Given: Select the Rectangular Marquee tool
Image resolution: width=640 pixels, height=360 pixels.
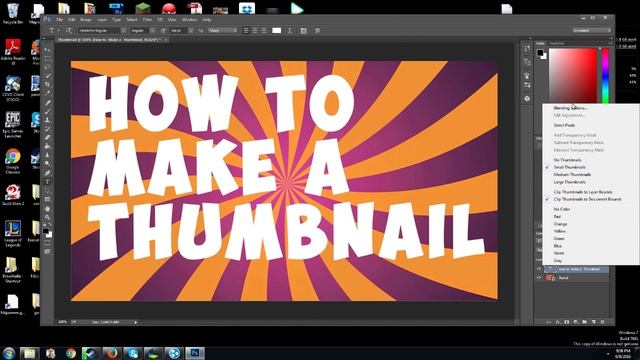Looking at the screenshot, I should click(47, 58).
